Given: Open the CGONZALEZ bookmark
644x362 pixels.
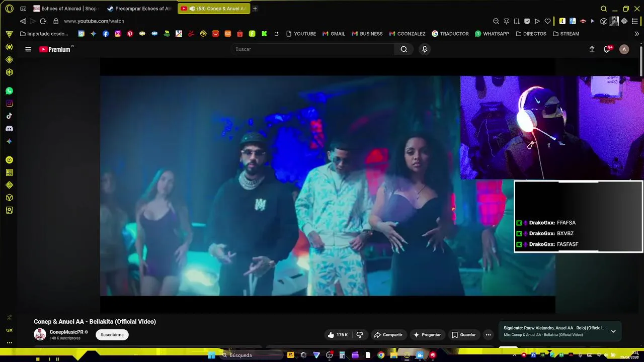Looking at the screenshot, I should point(407,34).
